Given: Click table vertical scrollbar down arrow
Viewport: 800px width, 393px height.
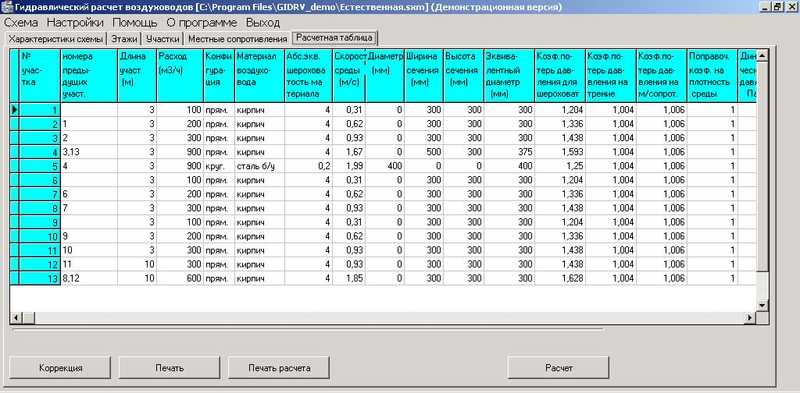Looking at the screenshot, I should point(762,305).
